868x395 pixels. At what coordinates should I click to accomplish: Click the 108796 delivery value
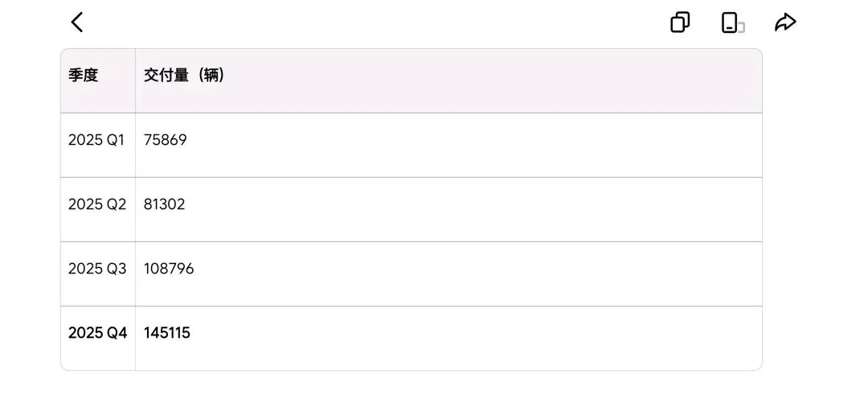coord(169,269)
